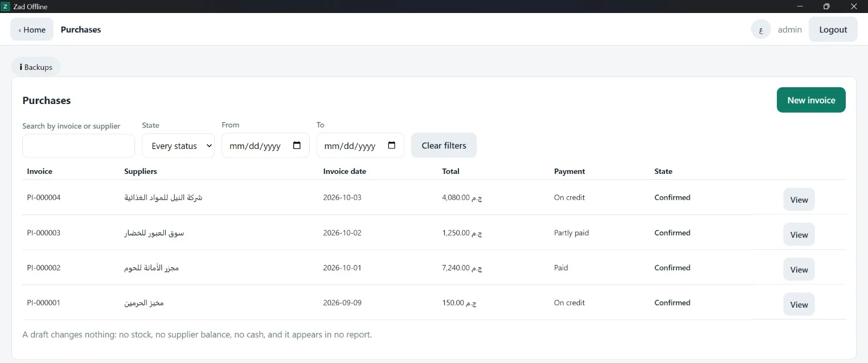
Task: Click the Invoice column header
Action: coord(40,171)
